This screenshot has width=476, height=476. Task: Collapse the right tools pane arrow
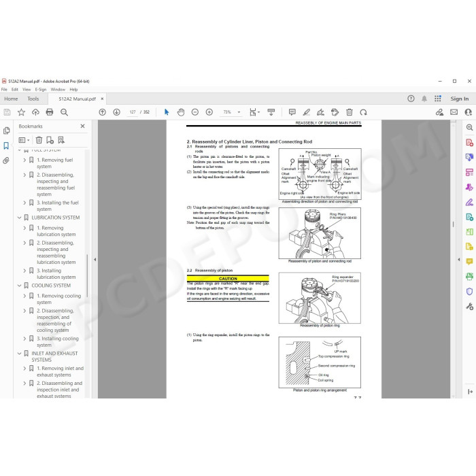[459, 260]
